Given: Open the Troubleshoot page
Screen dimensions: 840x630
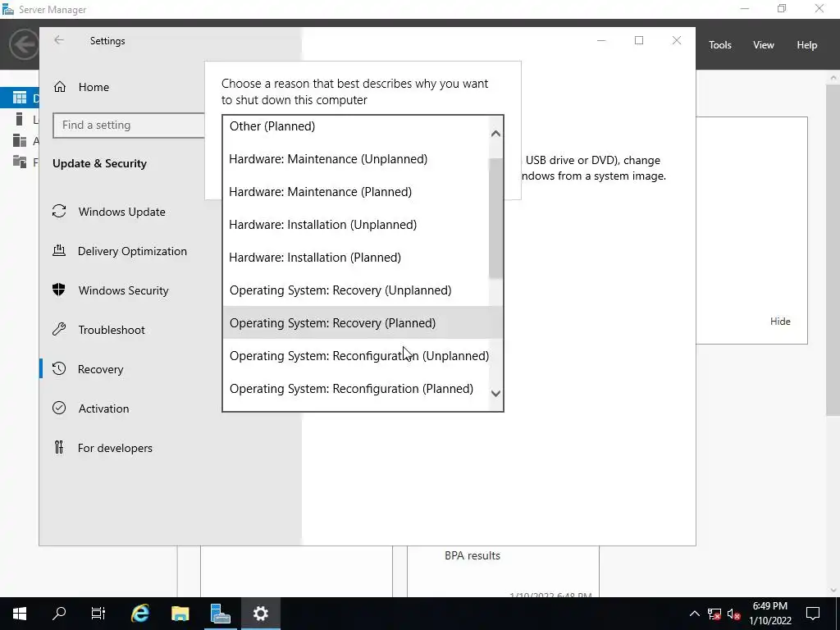Looking at the screenshot, I should 112,330.
